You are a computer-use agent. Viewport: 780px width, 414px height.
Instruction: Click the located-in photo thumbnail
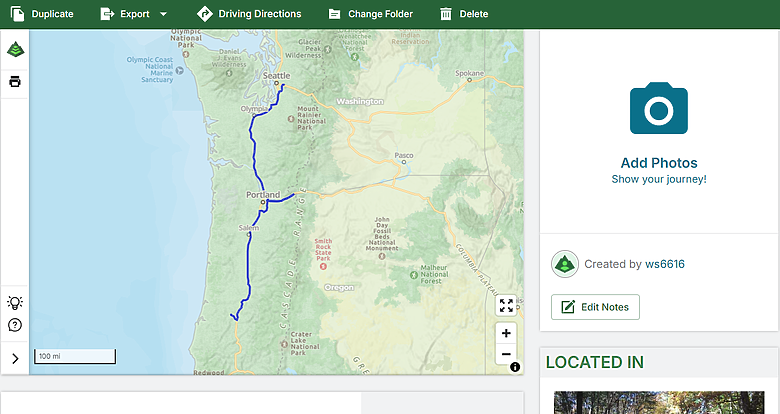[659, 403]
